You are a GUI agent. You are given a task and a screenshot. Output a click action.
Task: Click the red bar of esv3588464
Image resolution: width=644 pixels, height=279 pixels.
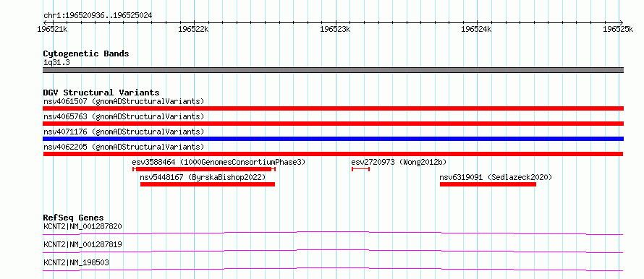click(x=204, y=169)
